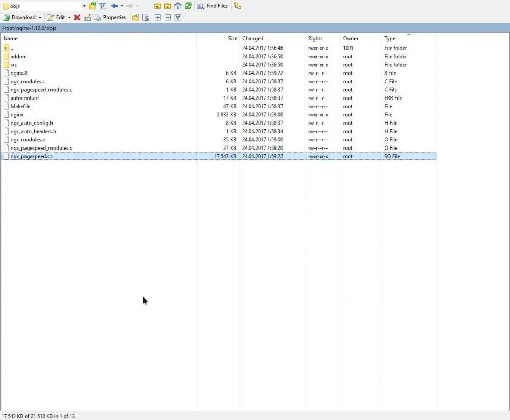Click the Rename file icon
The height and width of the screenshot is (420, 510).
click(87, 17)
